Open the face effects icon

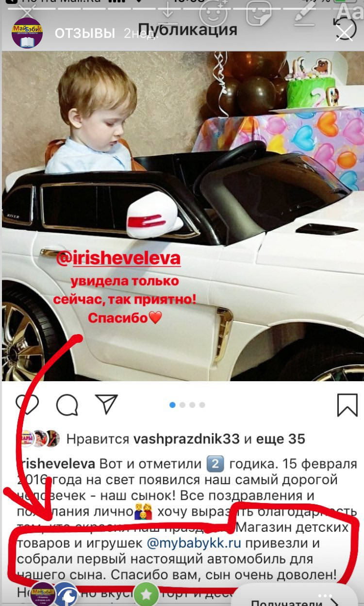pos(213,12)
